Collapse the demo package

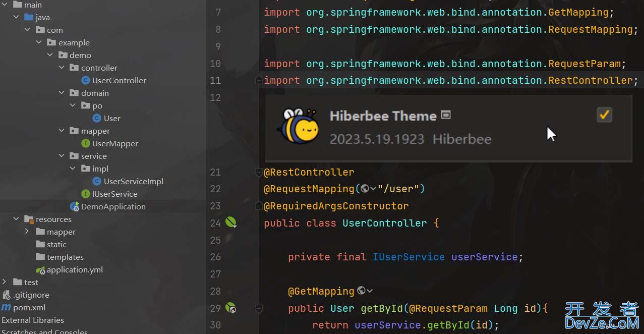pos(50,55)
